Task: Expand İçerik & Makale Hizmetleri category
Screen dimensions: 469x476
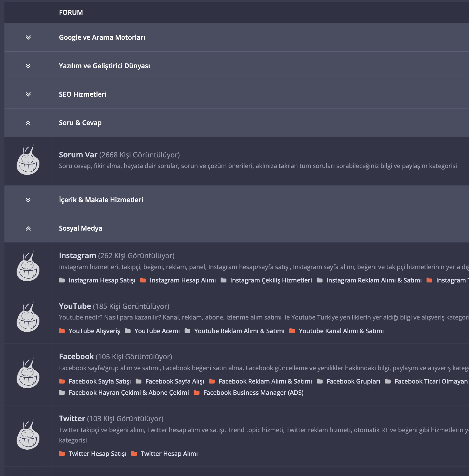Action: click(28, 200)
